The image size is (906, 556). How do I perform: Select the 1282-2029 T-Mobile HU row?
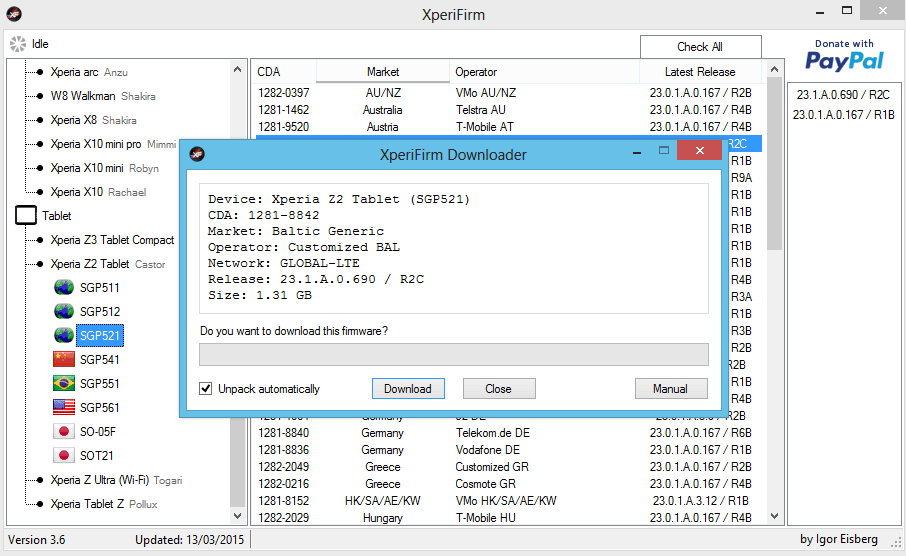point(507,518)
